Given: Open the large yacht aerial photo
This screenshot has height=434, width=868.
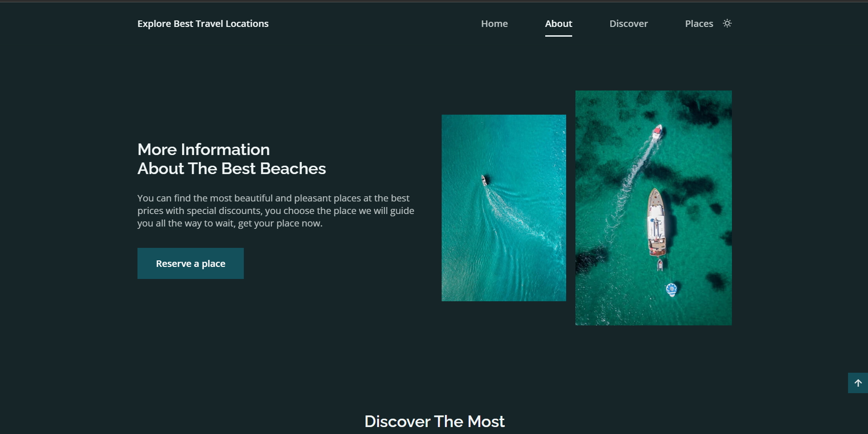Looking at the screenshot, I should tap(653, 209).
